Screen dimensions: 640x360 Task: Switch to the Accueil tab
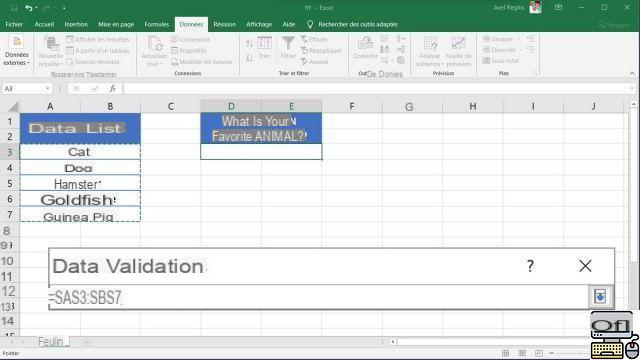click(x=44, y=24)
